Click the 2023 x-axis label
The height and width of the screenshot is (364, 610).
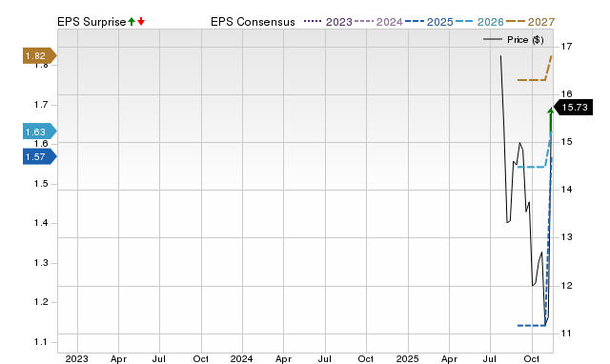(x=76, y=358)
